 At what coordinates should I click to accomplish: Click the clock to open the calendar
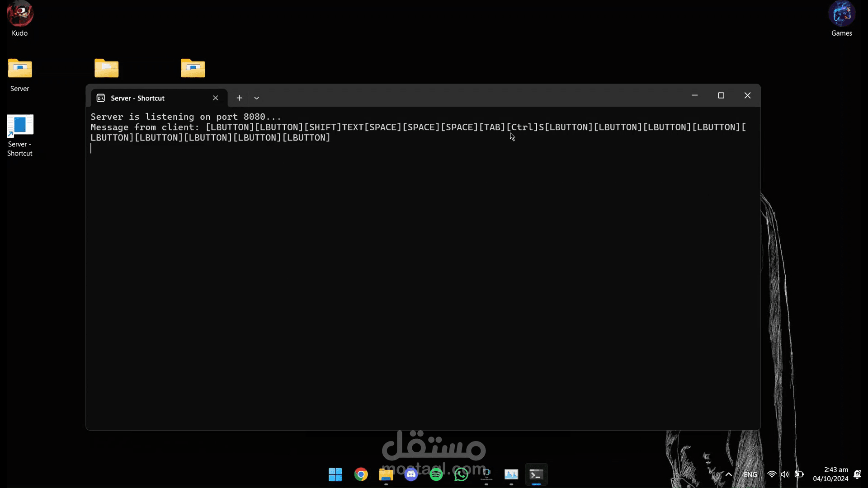[x=832, y=474]
